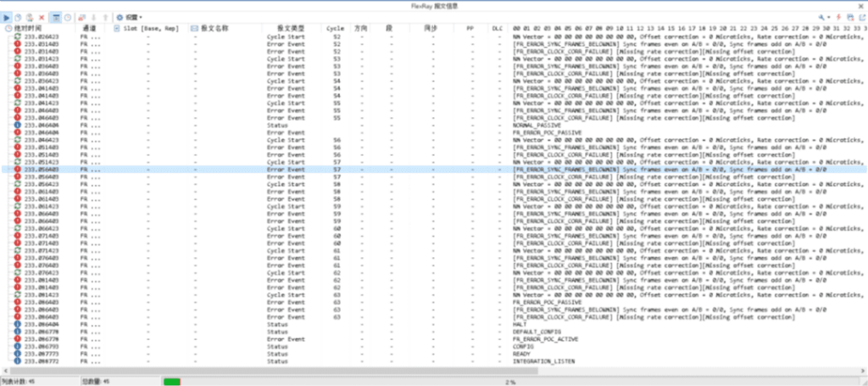The width and height of the screenshot is (868, 386).
Task: Click the copy icon next to play
Action: point(19,17)
